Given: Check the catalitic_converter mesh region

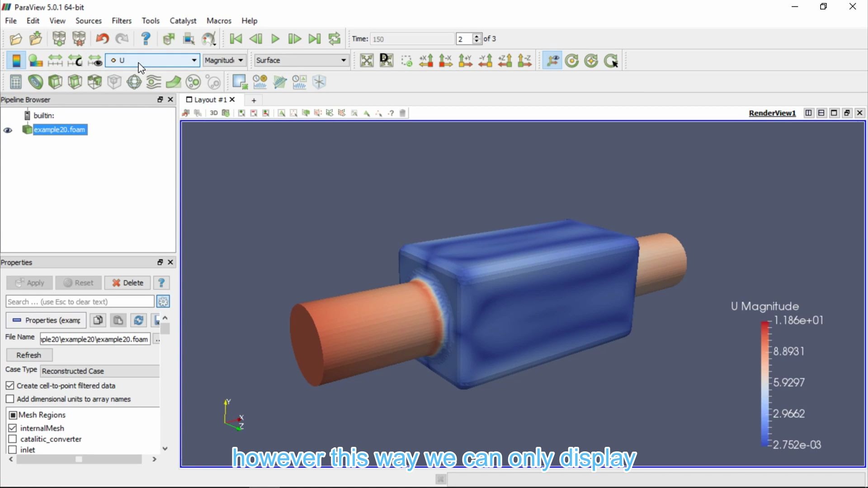Looking at the screenshot, I should [x=13, y=439].
